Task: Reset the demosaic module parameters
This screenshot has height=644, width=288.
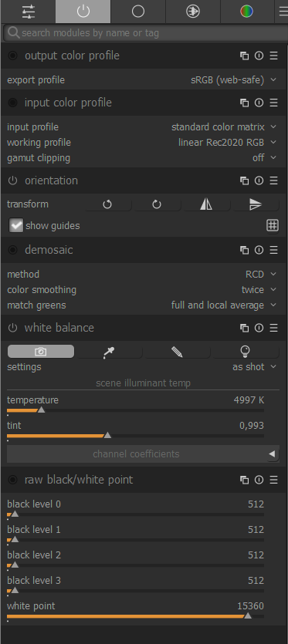Action: [259, 250]
